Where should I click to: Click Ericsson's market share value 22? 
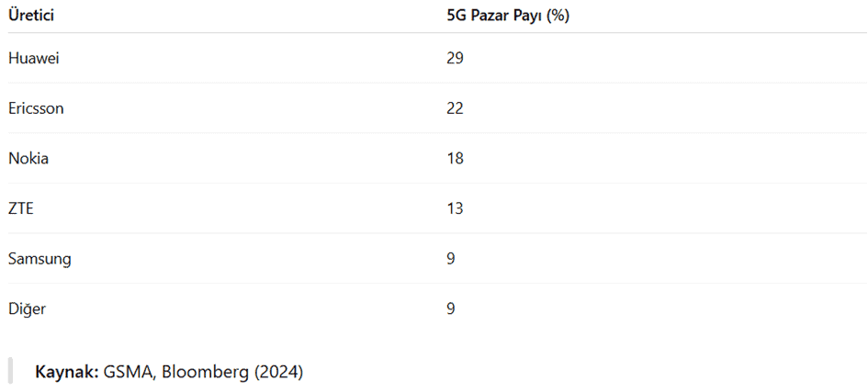(x=455, y=108)
